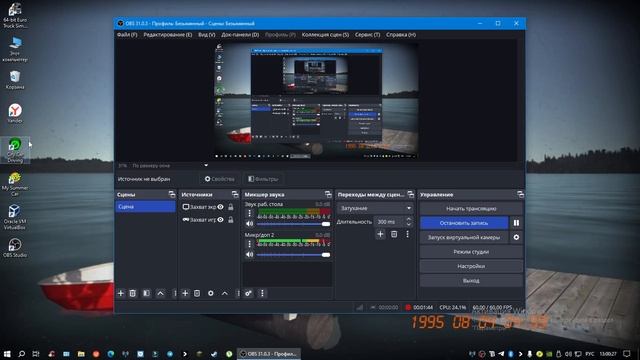
Task: Toggle visibility of Захват экрана source
Action: [220, 207]
